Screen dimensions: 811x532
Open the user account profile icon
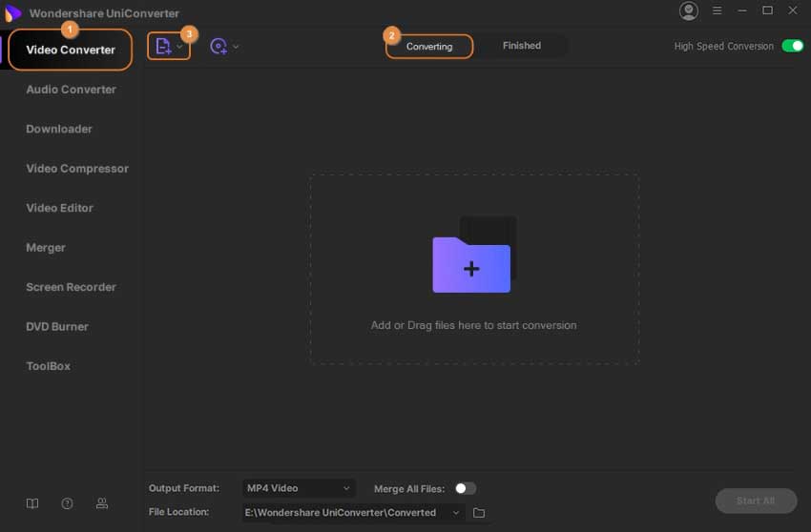pyautogui.click(x=689, y=10)
